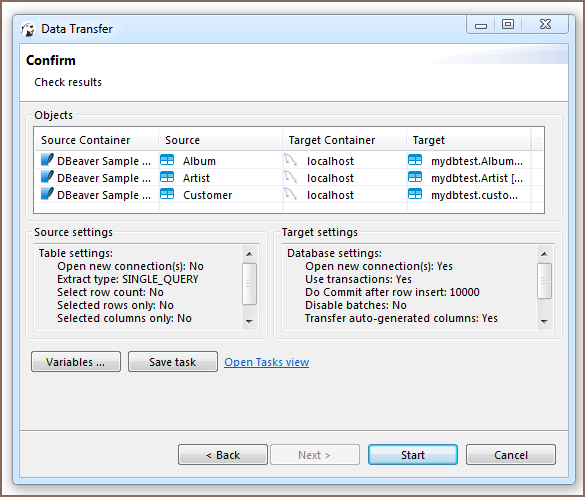Go back to previous wizard page
The image size is (585, 497).
(x=223, y=454)
